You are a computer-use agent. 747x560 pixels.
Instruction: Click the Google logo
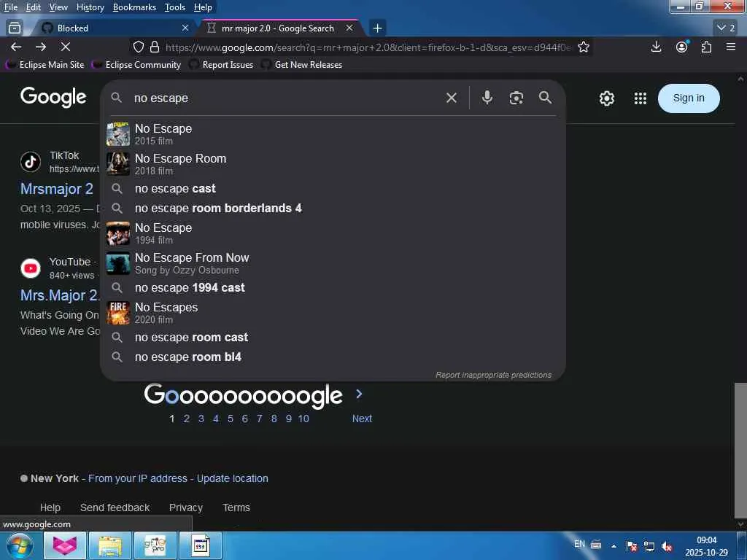53,98
